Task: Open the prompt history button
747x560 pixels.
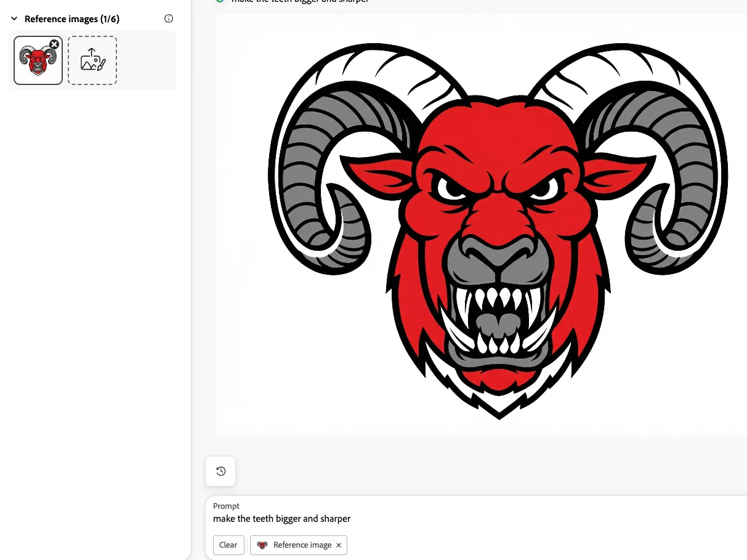Action: [x=221, y=471]
